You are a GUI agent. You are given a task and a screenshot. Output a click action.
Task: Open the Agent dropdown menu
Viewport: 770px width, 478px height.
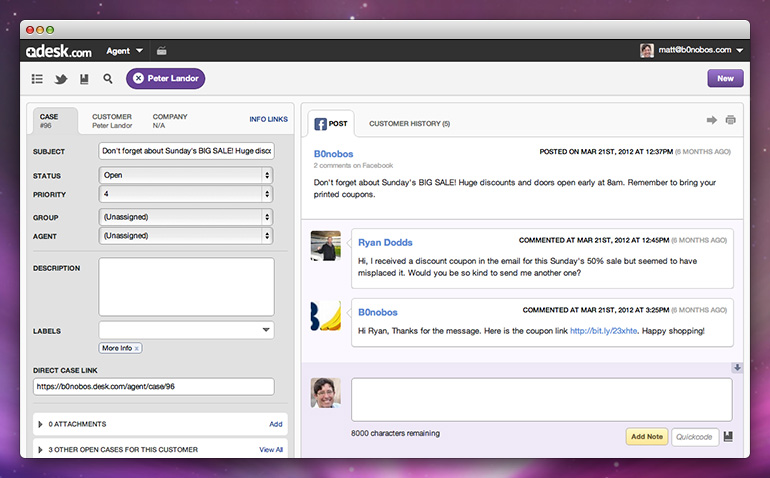[x=124, y=51]
